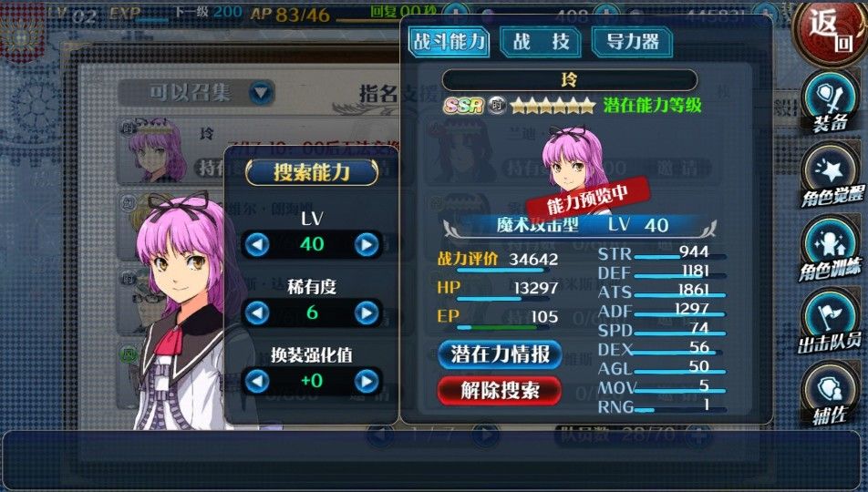Image resolution: width=868 pixels, height=492 pixels.
Task: Click the 潜在力情报 button
Action: pyautogui.click(x=500, y=354)
